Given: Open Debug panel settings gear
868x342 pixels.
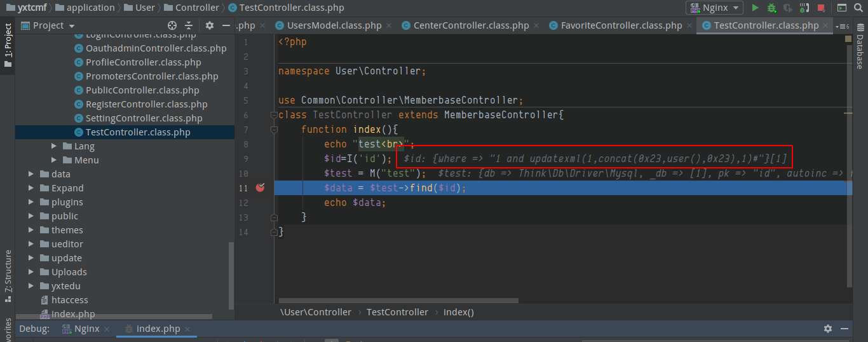Looking at the screenshot, I should (x=828, y=329).
